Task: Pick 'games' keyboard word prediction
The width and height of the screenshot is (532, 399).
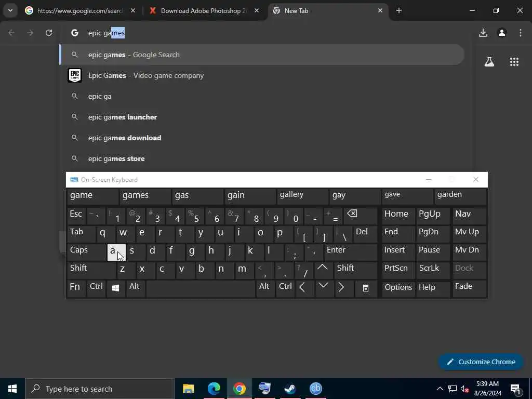Action: tap(145, 196)
